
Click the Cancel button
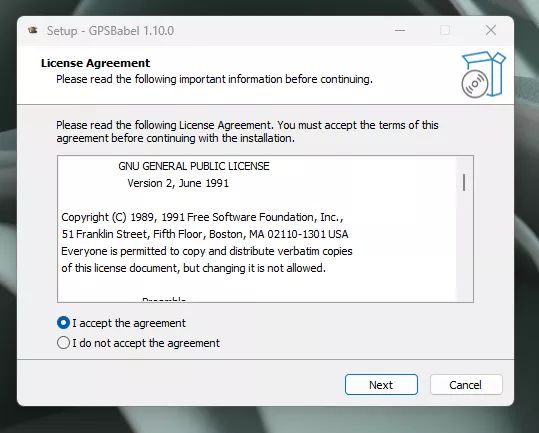(466, 385)
